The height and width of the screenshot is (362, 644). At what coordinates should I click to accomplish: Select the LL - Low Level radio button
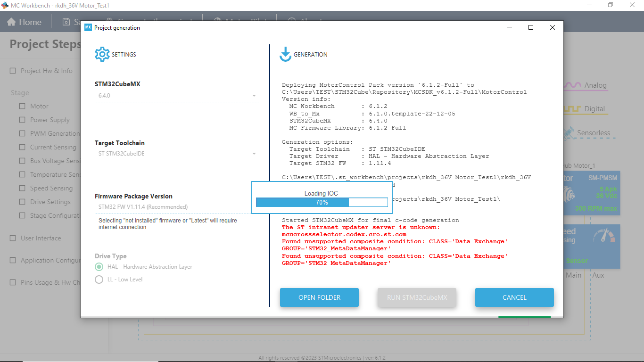tap(99, 280)
